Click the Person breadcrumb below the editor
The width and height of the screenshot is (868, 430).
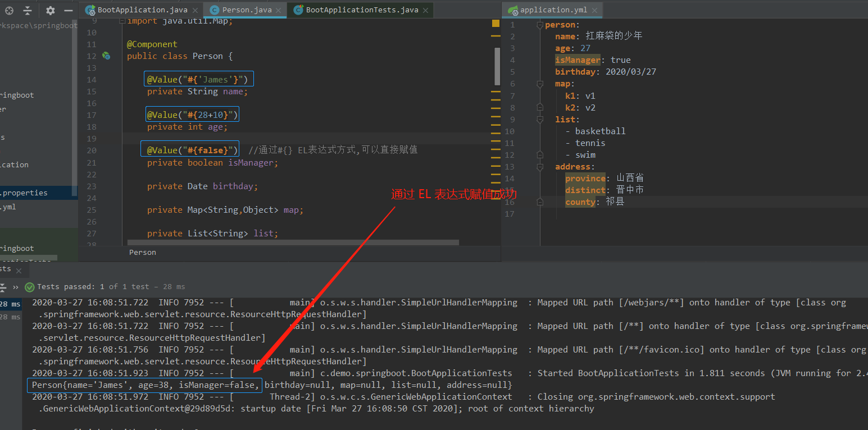click(x=143, y=253)
